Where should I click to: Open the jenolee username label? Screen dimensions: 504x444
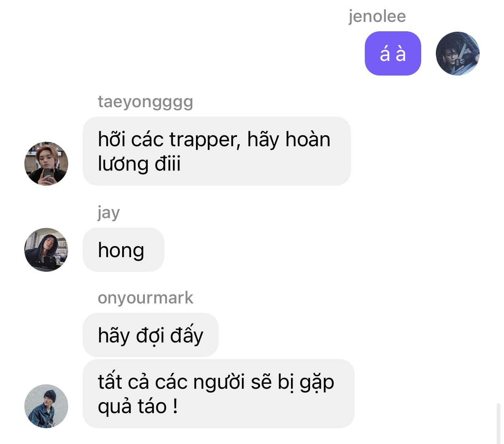coord(377,16)
